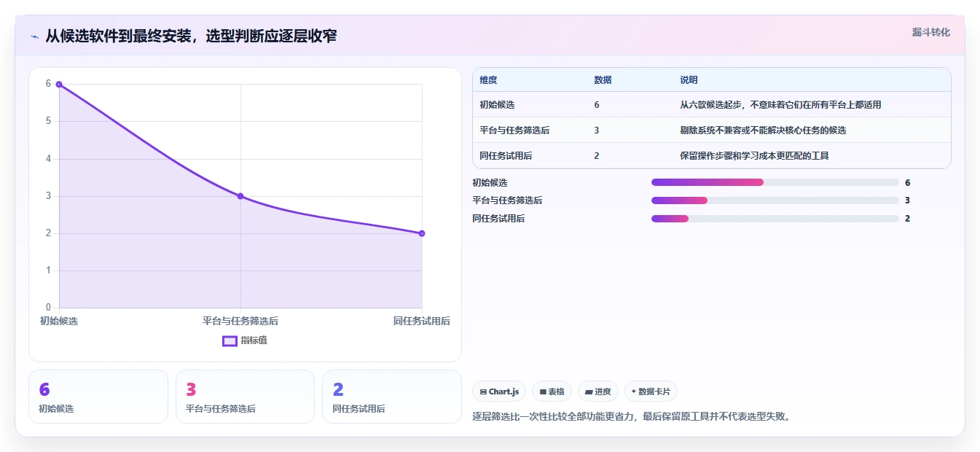
Task: Click the 保留操作步骤和学习成本 description cell
Action: (x=754, y=156)
